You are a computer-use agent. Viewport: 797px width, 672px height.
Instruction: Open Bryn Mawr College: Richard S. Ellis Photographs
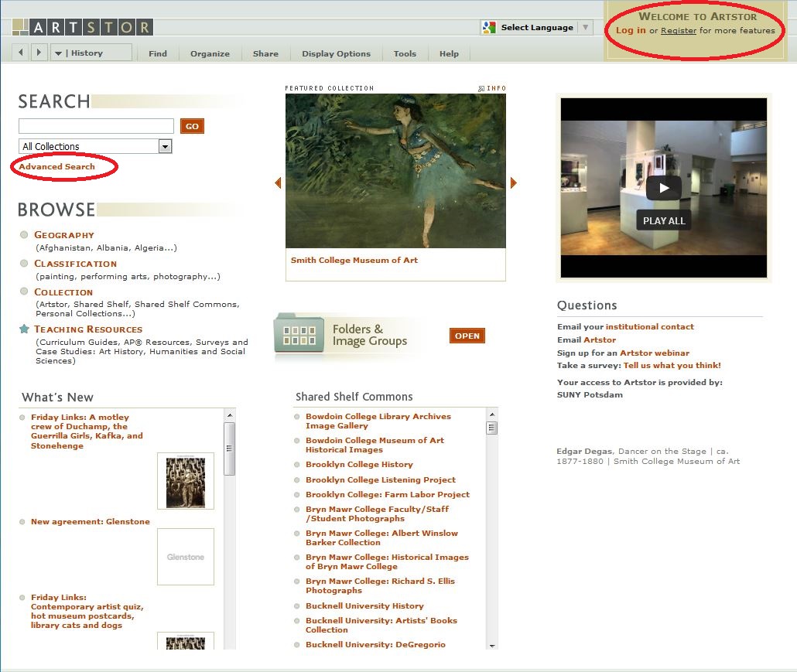(x=380, y=585)
